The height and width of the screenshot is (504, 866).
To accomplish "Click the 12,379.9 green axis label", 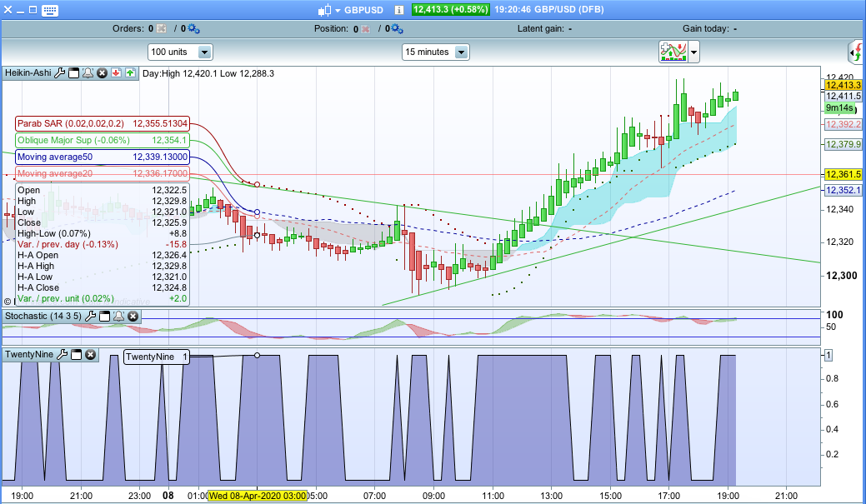I will click(843, 144).
